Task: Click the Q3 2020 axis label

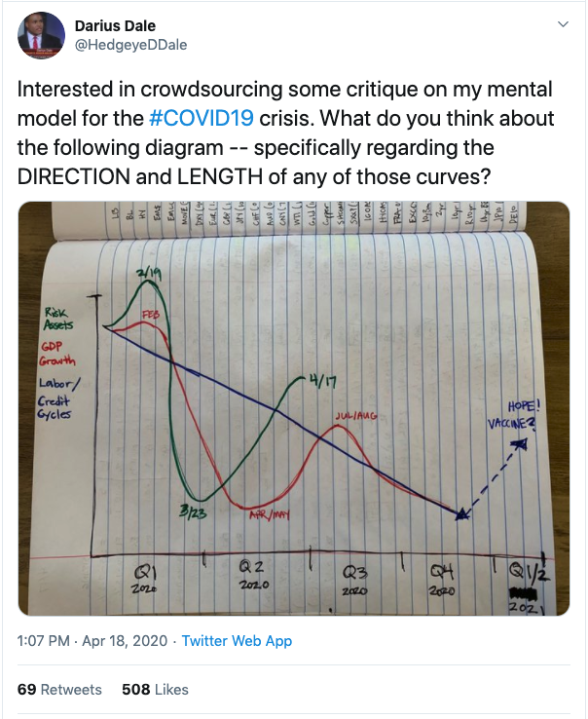Action: pos(354,581)
